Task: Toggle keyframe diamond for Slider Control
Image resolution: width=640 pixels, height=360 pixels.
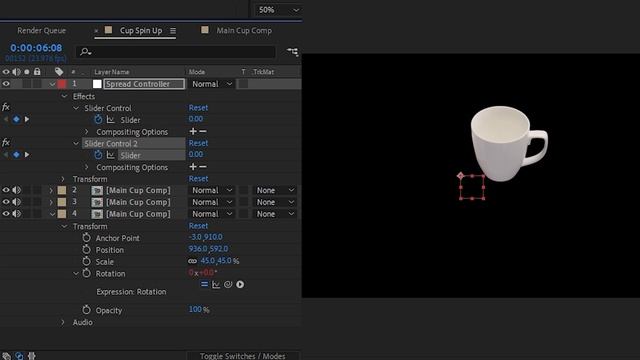Action: 16,119
